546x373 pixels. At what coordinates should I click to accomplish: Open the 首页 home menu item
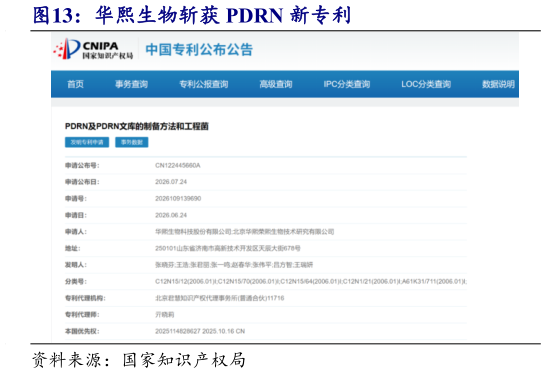pos(75,84)
